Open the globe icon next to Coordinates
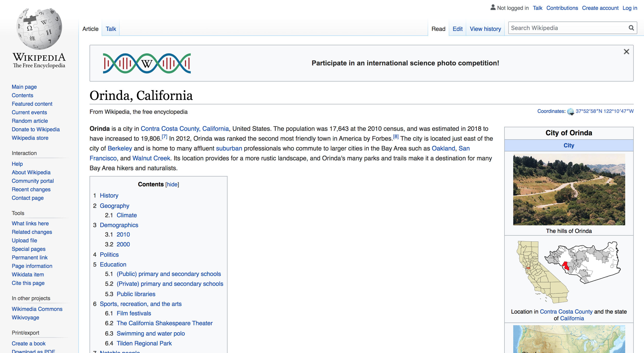This screenshot has height=353, width=644. pyautogui.click(x=570, y=112)
